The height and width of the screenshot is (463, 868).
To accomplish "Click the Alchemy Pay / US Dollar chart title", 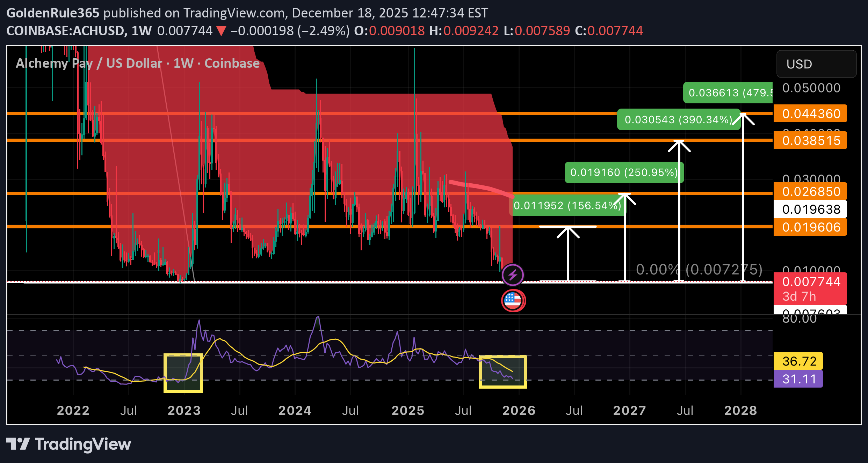I will [138, 63].
